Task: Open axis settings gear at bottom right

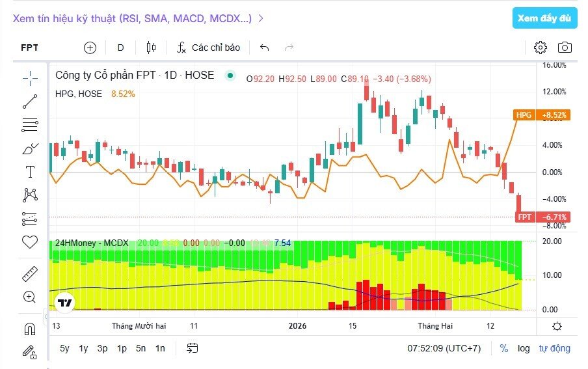Action: click(557, 326)
